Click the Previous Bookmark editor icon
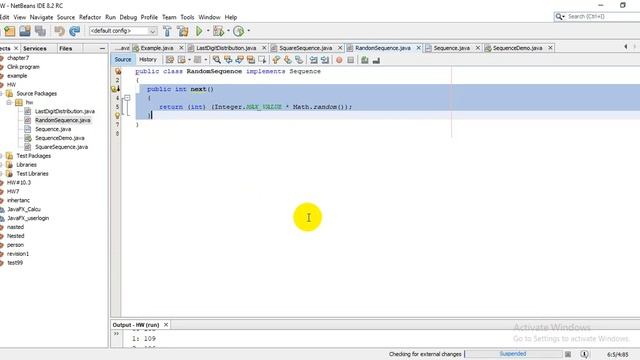This screenshot has width=640, height=360. [x=276, y=60]
